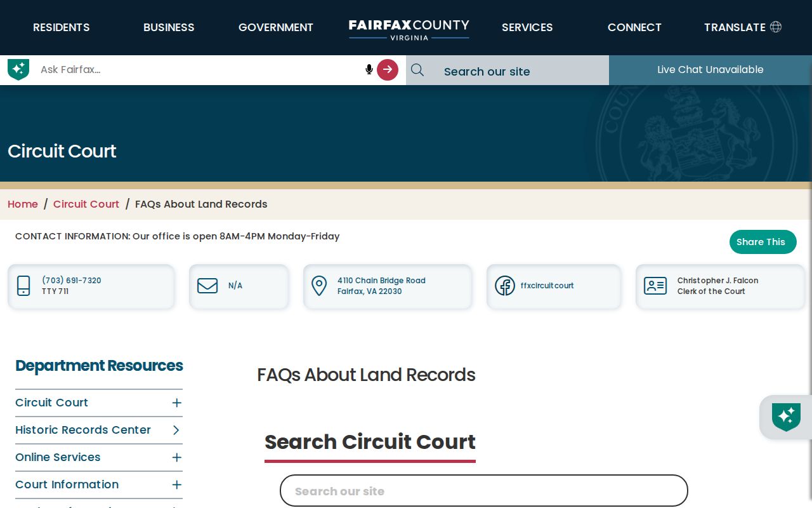
Task: Click the map pin location icon
Action: (319, 286)
